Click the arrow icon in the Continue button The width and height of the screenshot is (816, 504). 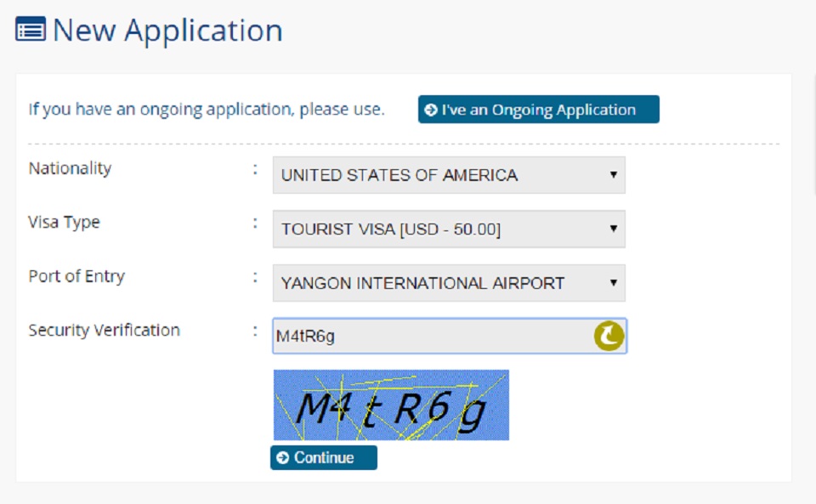coord(283,458)
